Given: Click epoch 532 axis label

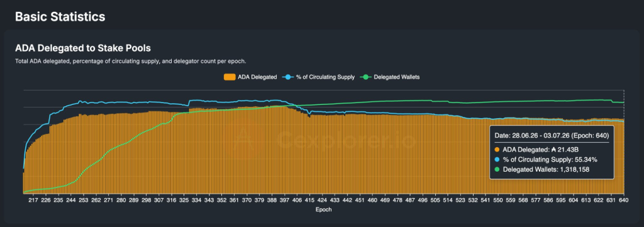Looking at the screenshot, I should pos(472,201).
